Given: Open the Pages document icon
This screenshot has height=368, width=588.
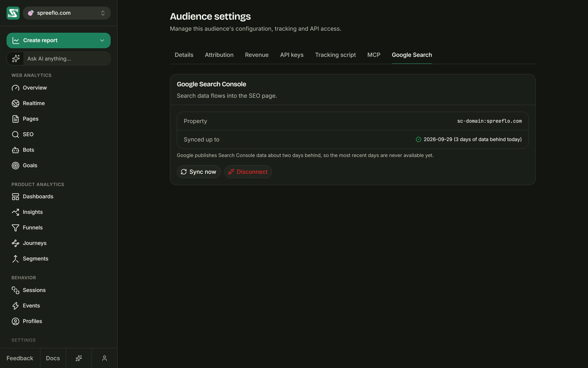Looking at the screenshot, I should [15, 119].
